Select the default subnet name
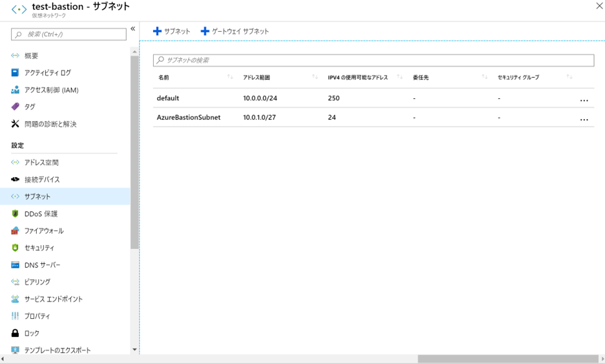Screen dimensions: 605x364 [168, 98]
